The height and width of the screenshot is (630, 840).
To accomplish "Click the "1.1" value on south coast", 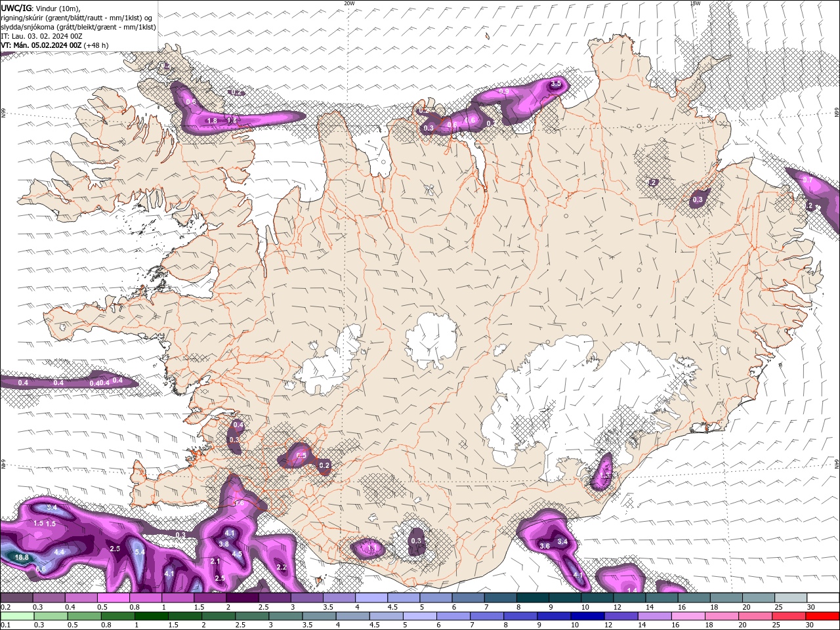I will point(372,548).
